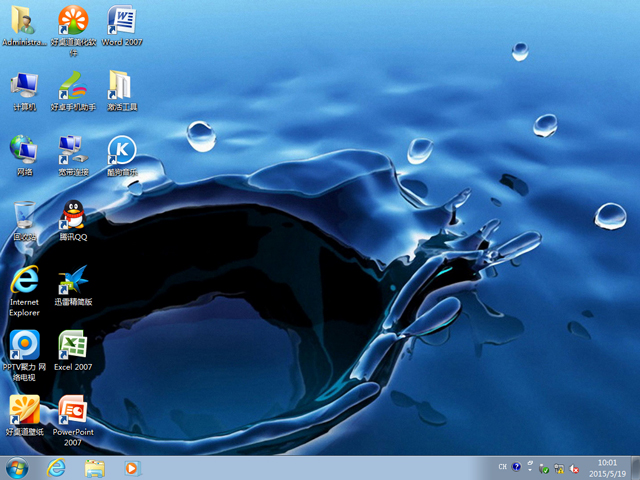Click the safely remove hardware tray icon
This screenshot has width=640, height=480.
544,469
